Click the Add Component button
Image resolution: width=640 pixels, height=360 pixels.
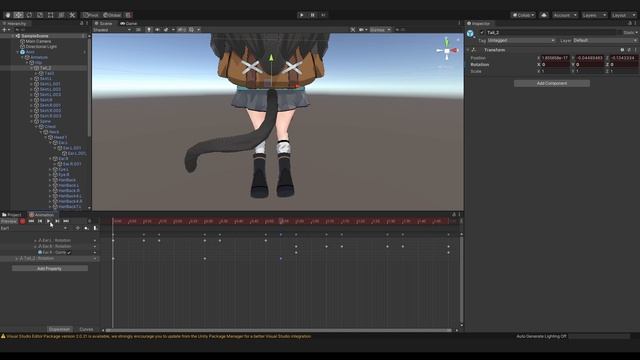point(552,83)
